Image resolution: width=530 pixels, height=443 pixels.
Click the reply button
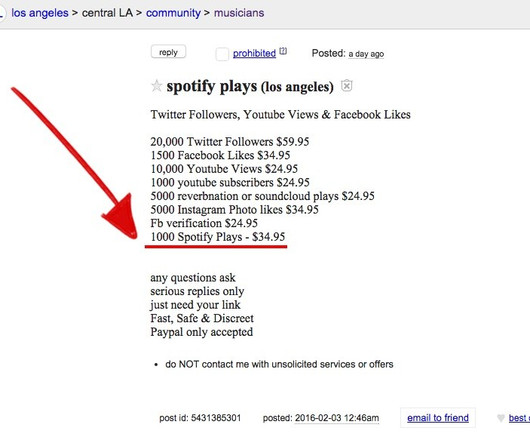(x=168, y=52)
